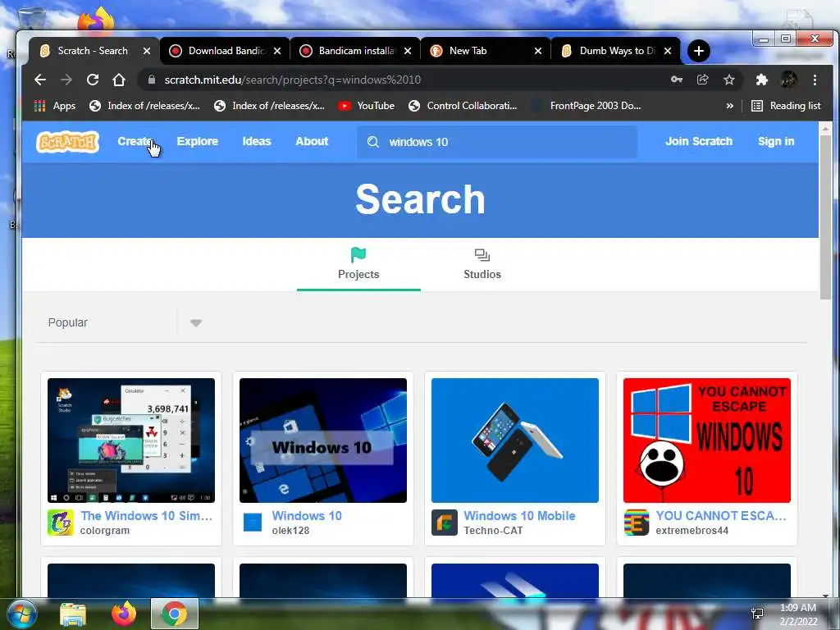840x630 pixels.
Task: Select the Projects tab
Action: click(x=358, y=264)
